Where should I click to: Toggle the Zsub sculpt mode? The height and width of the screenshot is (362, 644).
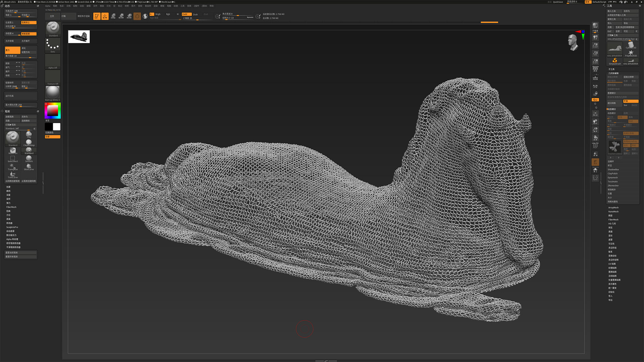click(x=195, y=14)
